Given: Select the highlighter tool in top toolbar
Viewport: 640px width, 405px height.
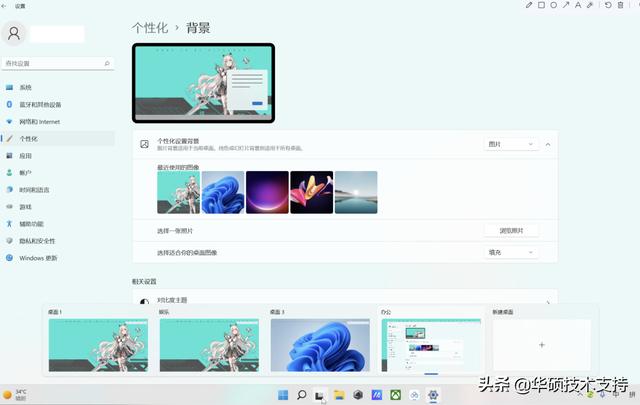Looking at the screenshot, I should coord(590,5).
